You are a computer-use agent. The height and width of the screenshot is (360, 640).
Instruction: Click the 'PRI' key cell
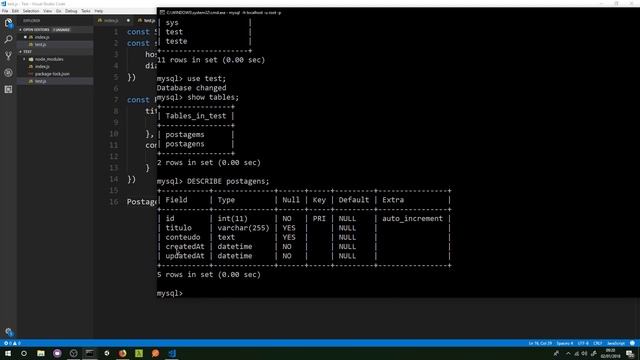point(319,219)
